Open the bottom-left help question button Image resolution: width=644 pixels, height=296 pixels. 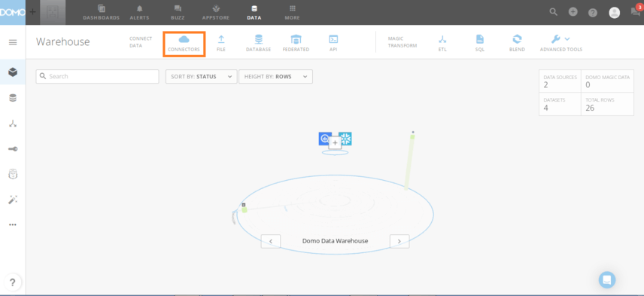coord(13,283)
